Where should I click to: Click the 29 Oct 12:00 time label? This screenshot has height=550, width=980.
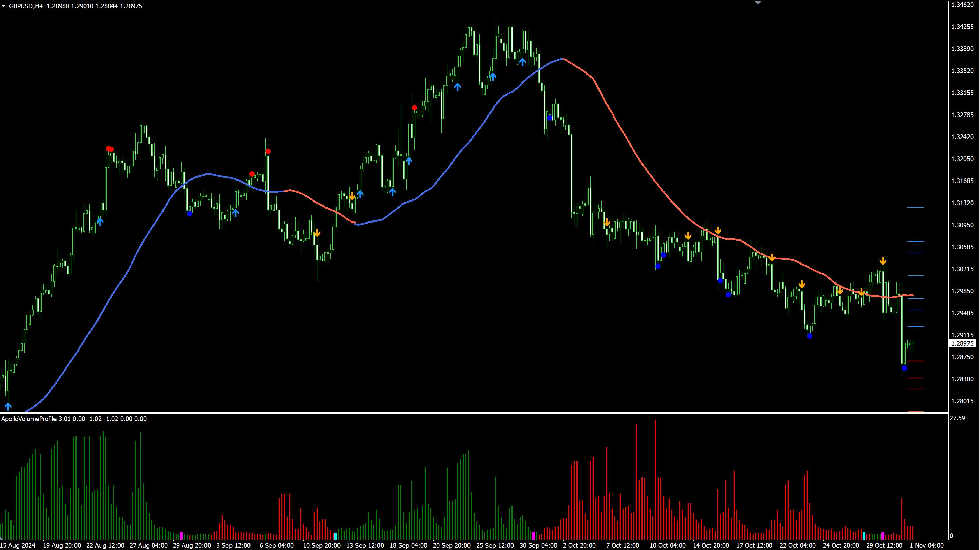[885, 546]
